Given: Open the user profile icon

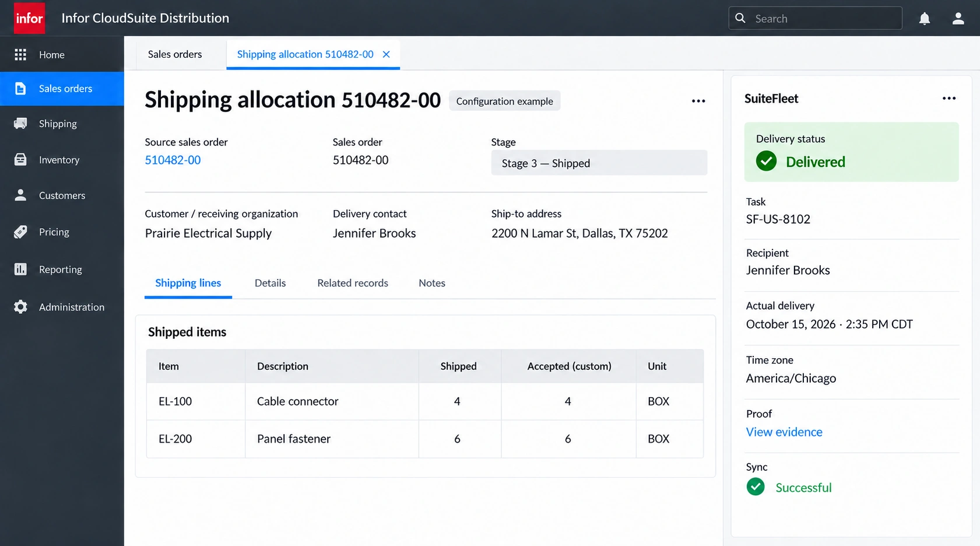Looking at the screenshot, I should tap(958, 19).
